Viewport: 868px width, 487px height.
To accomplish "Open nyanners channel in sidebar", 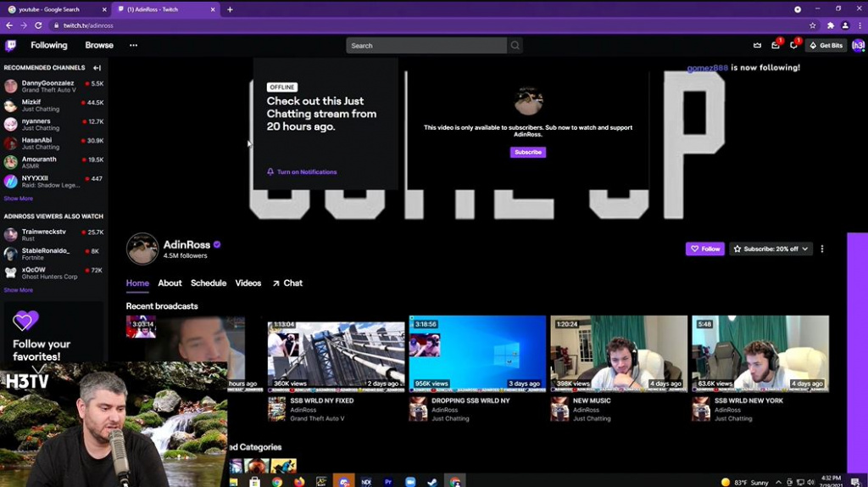I will (53, 124).
